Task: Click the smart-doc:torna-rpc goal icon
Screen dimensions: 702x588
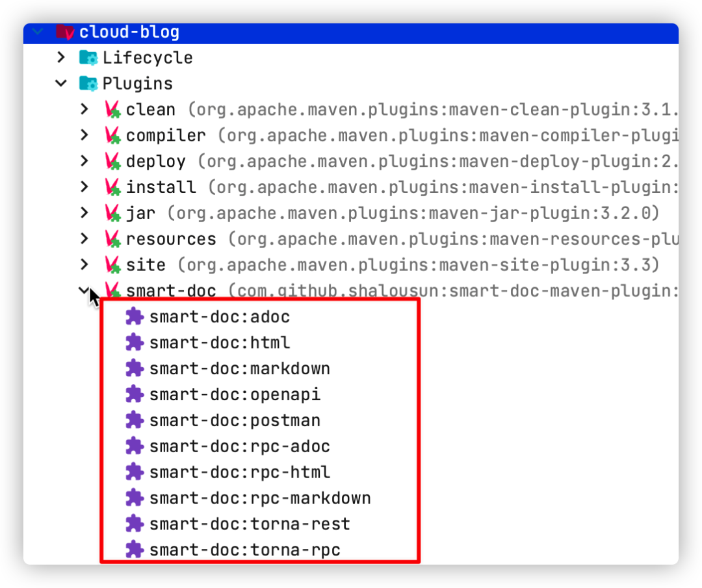Action: point(135,550)
